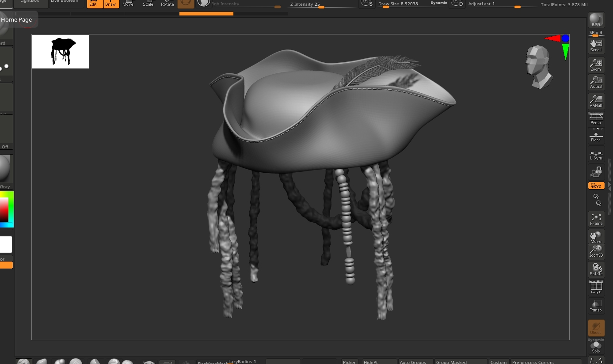Select the Zoom3D navigation icon
This screenshot has height=364, width=613.
click(x=596, y=251)
